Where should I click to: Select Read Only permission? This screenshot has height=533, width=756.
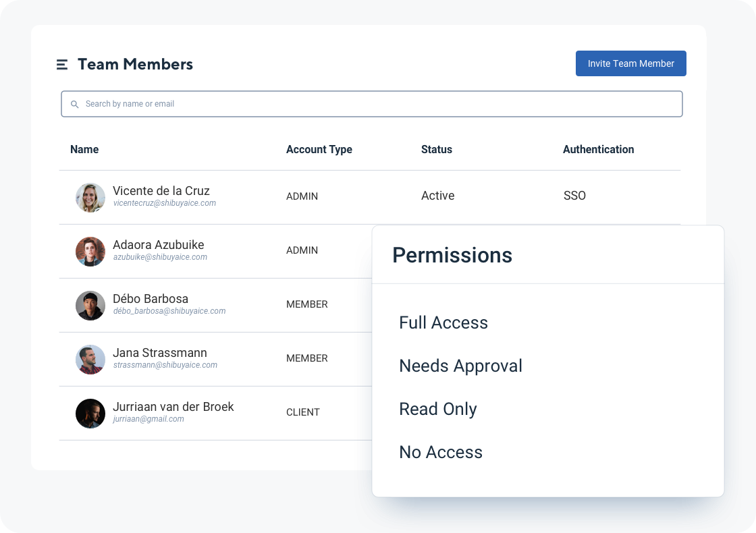click(x=438, y=409)
